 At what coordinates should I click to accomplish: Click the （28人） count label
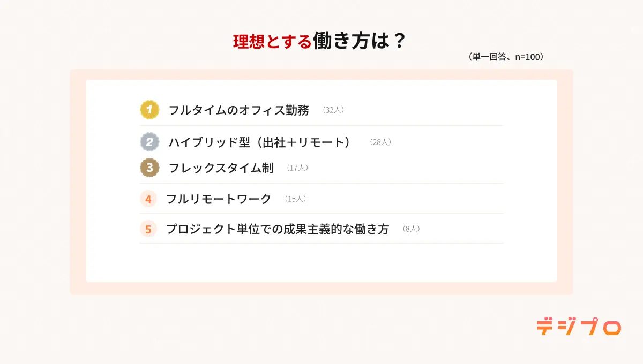pyautogui.click(x=380, y=142)
